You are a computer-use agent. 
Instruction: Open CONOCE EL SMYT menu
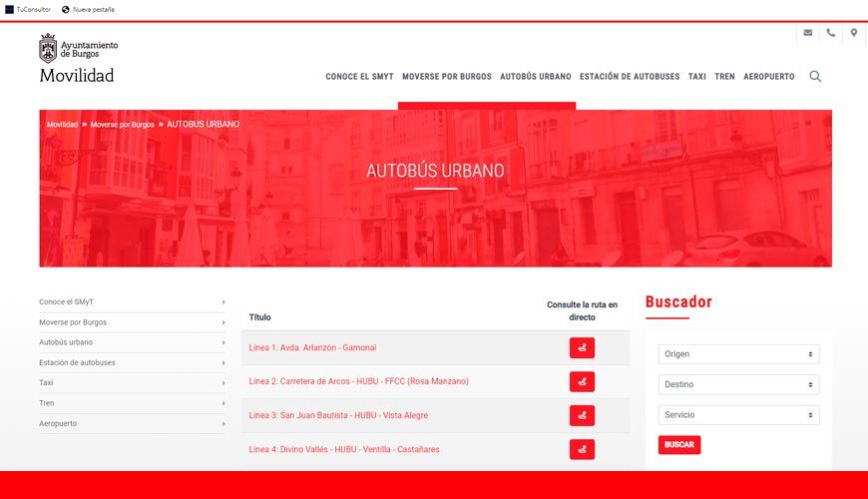point(359,77)
